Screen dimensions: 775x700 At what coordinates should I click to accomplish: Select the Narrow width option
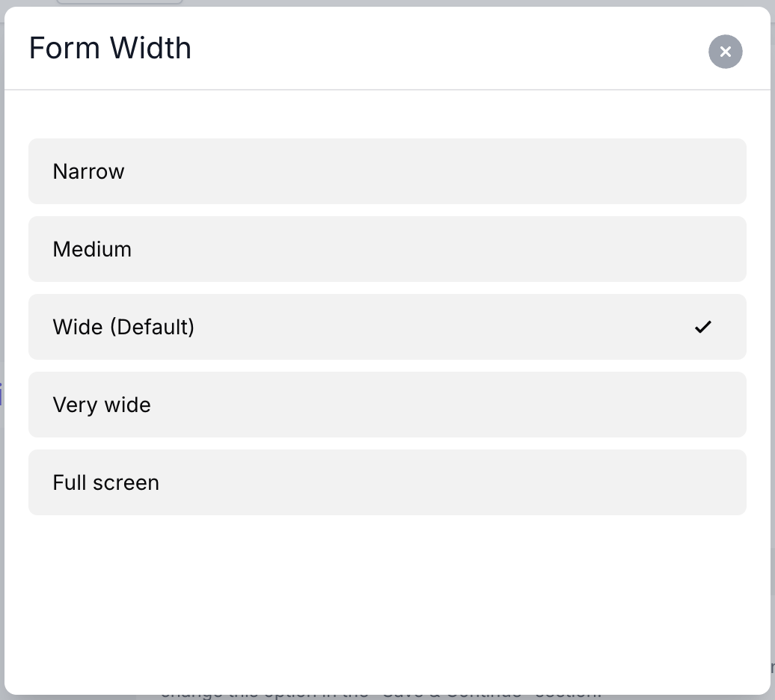[x=387, y=171]
